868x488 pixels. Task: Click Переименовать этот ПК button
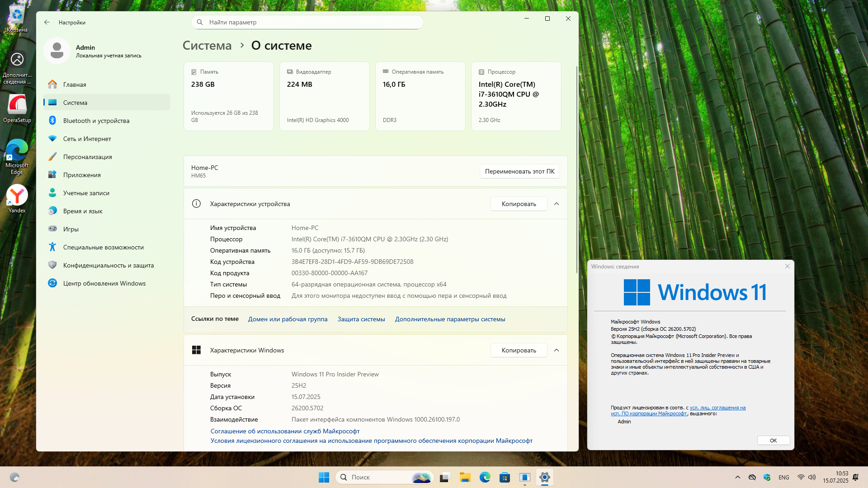tap(519, 171)
